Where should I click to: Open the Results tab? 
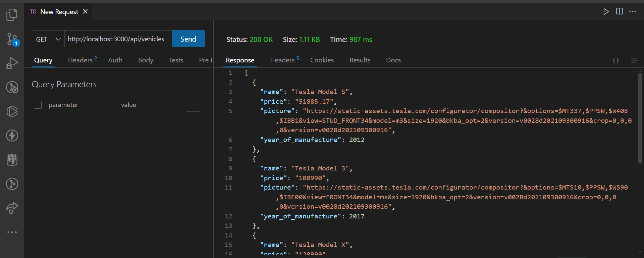coord(360,60)
